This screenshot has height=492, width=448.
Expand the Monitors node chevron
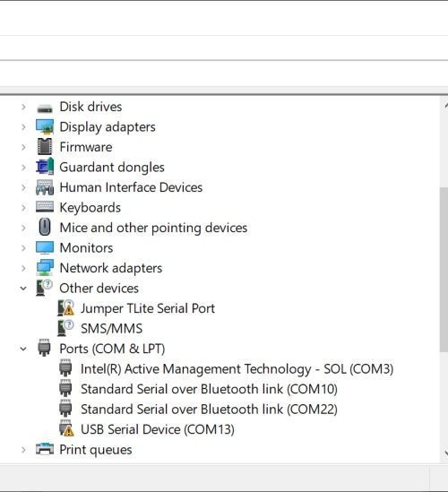click(23, 248)
